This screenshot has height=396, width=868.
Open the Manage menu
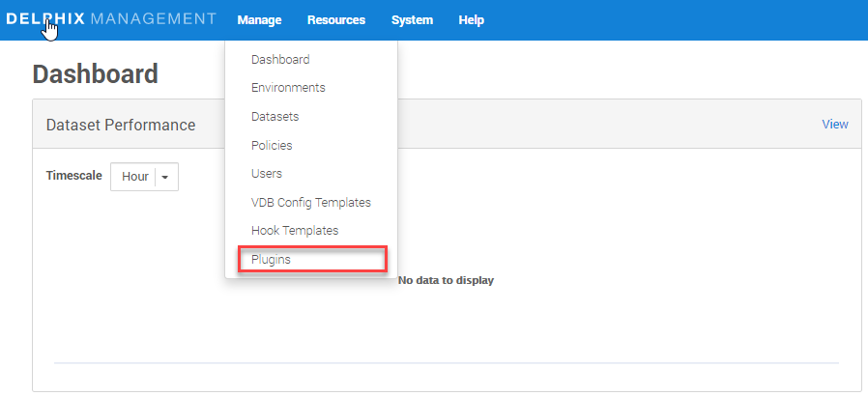(259, 20)
